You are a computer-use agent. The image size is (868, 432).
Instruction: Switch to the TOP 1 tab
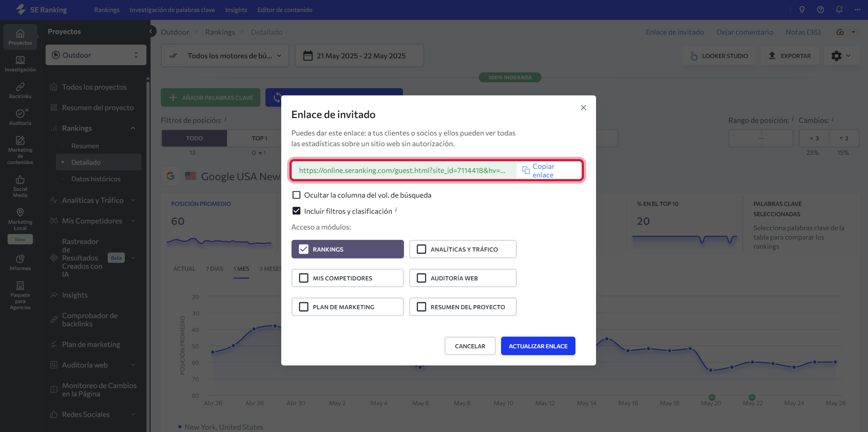coord(259,138)
